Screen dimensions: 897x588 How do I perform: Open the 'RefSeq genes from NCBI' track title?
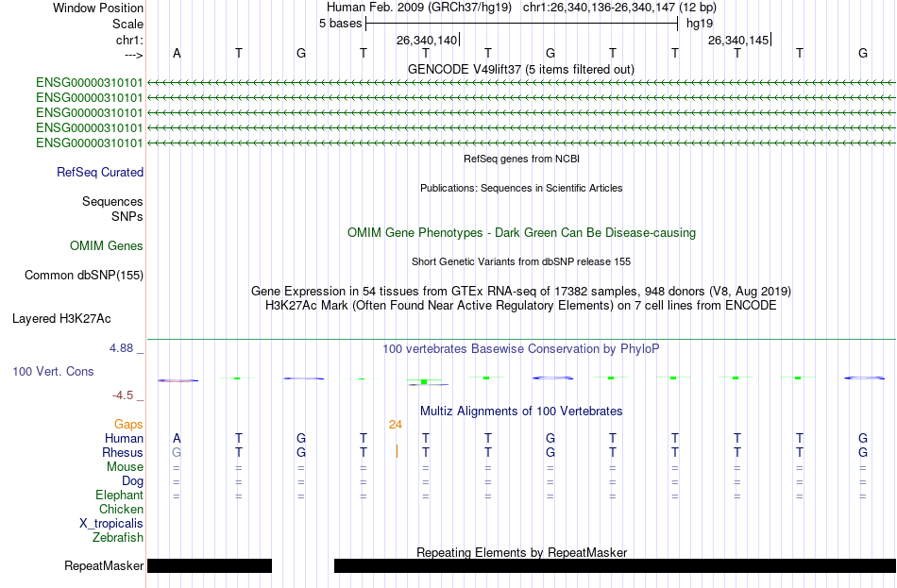click(522, 159)
